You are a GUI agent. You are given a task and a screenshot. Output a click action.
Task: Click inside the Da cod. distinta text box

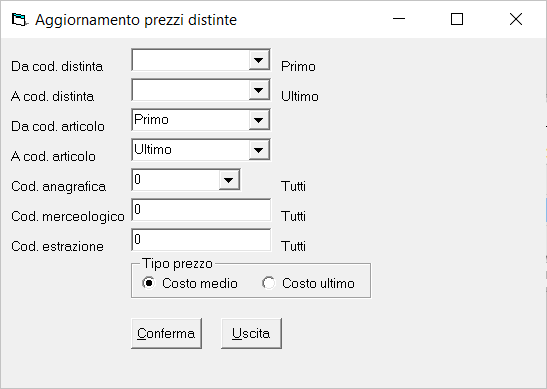[x=191, y=60]
